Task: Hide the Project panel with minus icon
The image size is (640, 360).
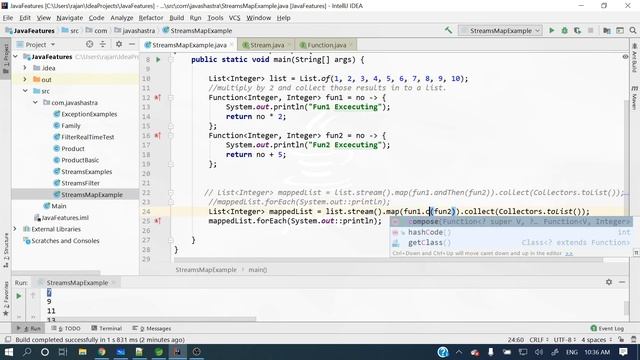Action: coord(132,44)
